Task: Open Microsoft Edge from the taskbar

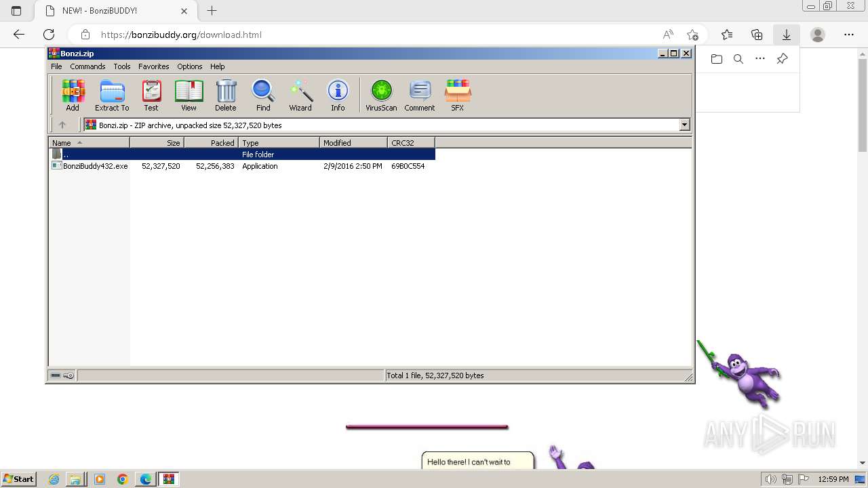Action: (x=145, y=479)
